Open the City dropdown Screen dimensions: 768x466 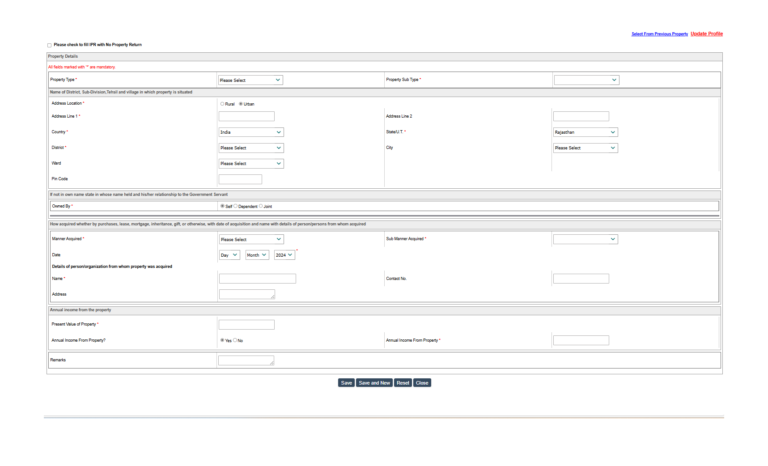[x=585, y=148]
